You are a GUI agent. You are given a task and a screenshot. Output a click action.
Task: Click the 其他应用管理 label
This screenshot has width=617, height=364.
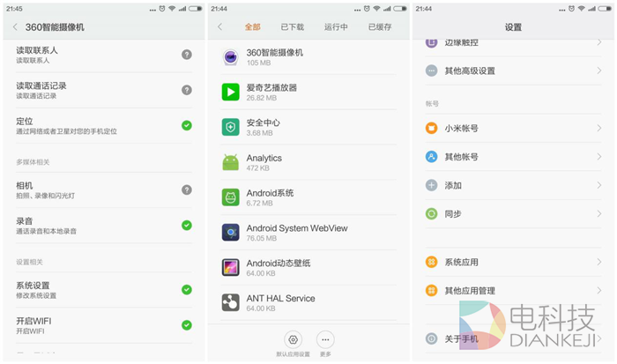pos(470,291)
